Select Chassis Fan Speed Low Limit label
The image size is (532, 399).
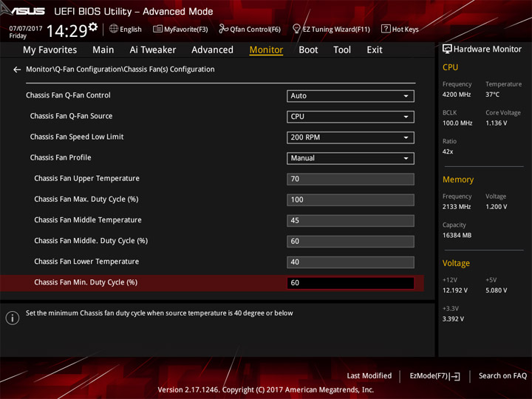click(x=77, y=137)
